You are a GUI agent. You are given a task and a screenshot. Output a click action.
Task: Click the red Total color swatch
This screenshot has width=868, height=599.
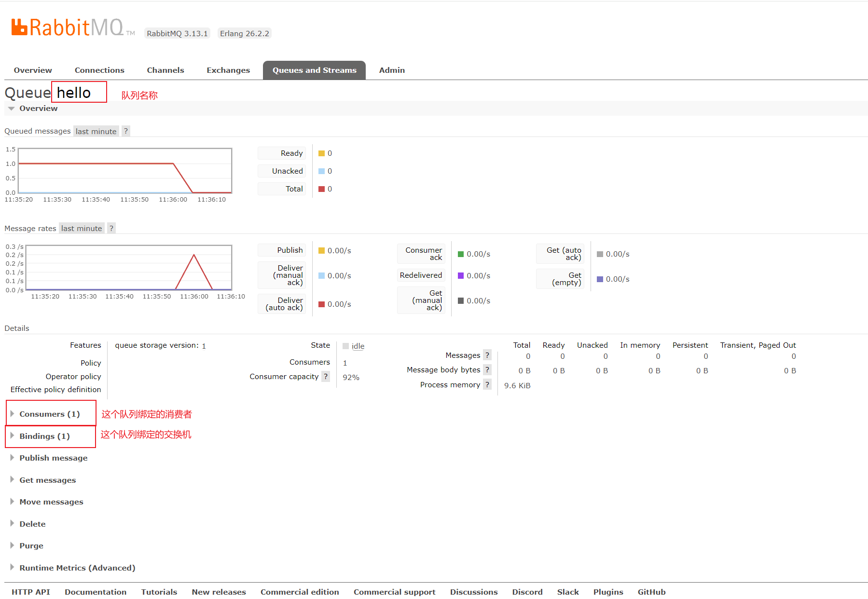pos(321,189)
